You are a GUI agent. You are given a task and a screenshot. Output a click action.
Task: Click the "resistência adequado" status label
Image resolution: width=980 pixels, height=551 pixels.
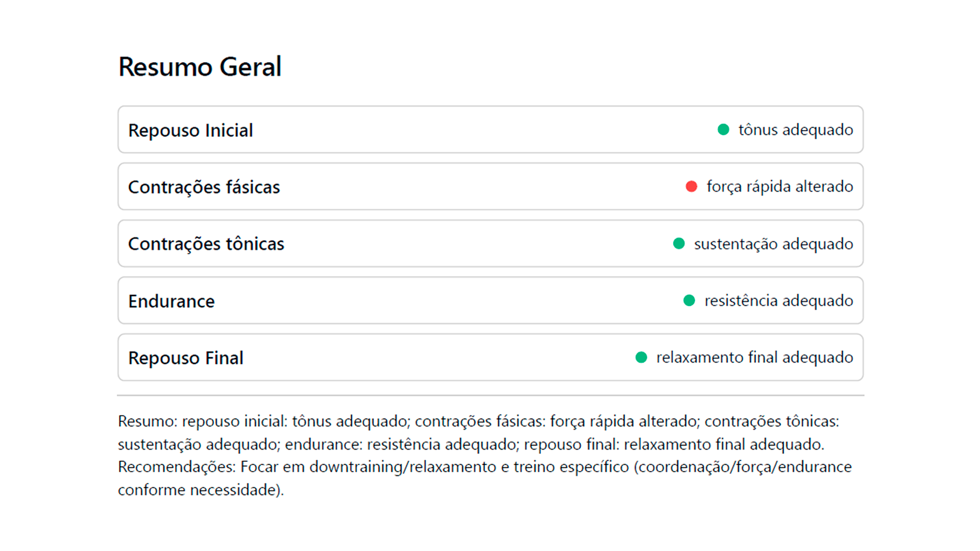pos(778,300)
